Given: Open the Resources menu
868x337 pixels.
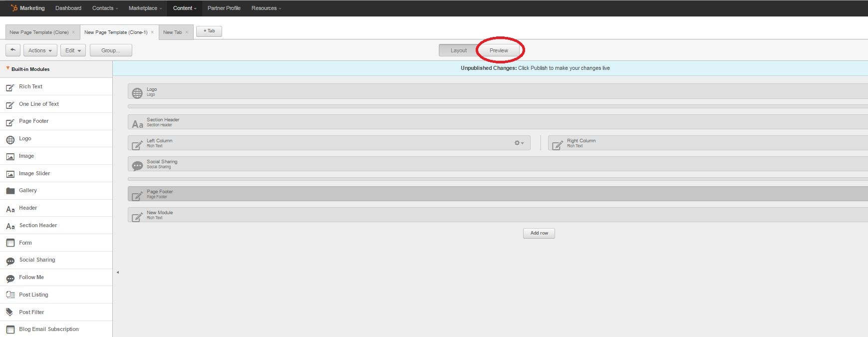Looking at the screenshot, I should 266,8.
